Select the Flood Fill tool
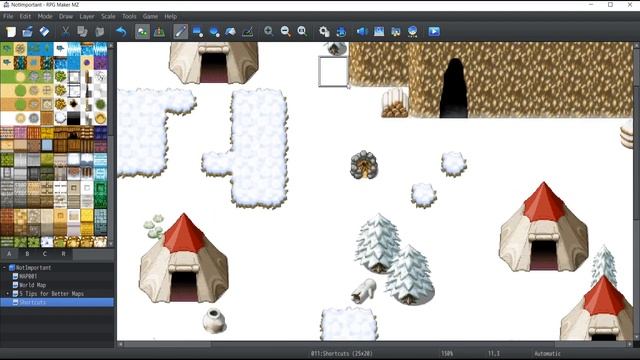 click(231, 31)
